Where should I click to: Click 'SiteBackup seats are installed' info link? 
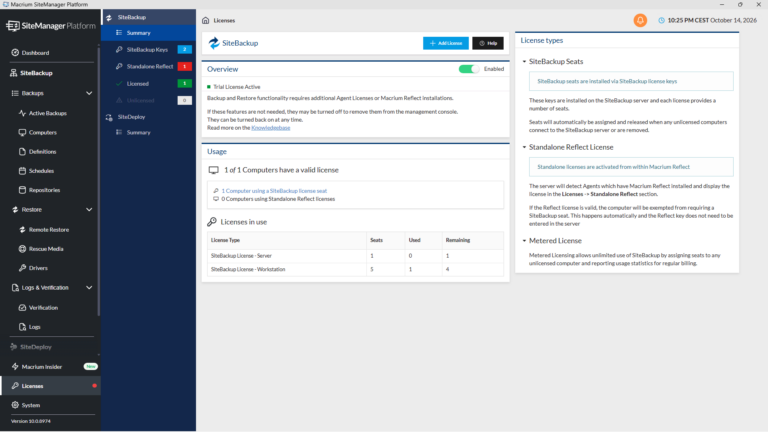pos(607,81)
